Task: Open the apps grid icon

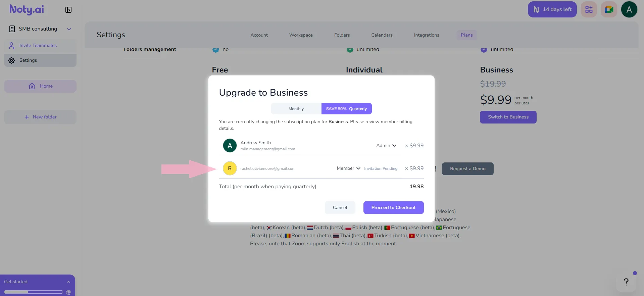Action: click(589, 9)
